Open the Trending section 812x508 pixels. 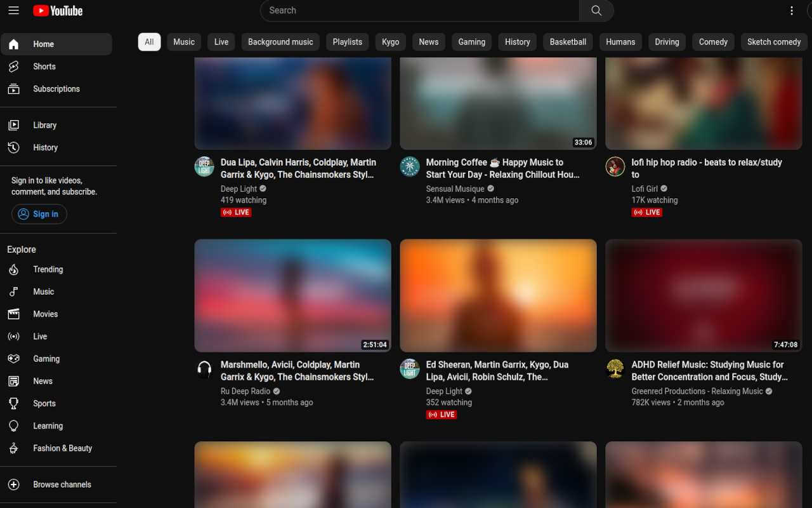48,269
